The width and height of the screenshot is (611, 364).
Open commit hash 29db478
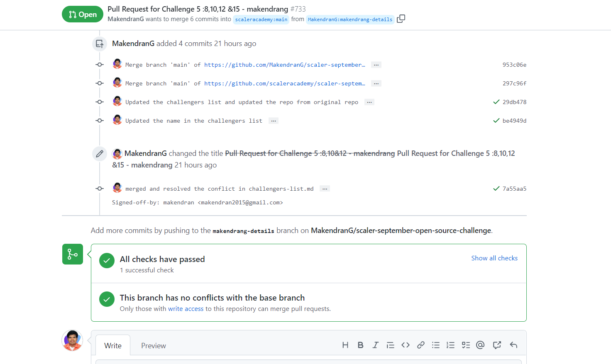[x=514, y=102]
